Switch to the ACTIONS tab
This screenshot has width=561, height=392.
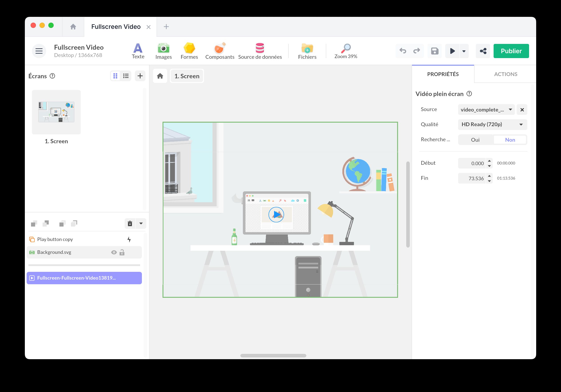pyautogui.click(x=506, y=74)
